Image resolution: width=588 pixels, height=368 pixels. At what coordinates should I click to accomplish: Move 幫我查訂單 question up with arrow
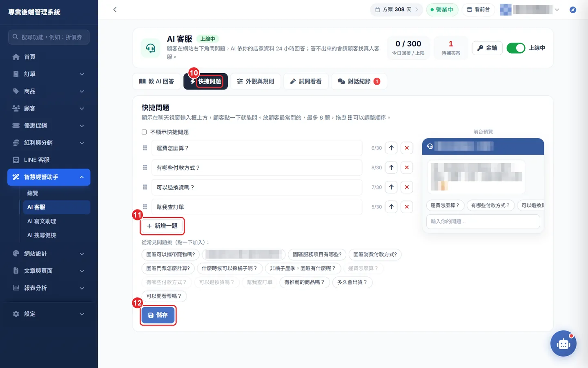coord(391,207)
